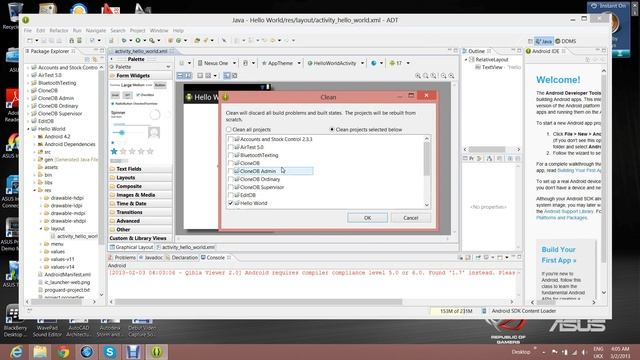640x360 pixels.
Task: Click the Android Support Library link
Action: click(569, 211)
